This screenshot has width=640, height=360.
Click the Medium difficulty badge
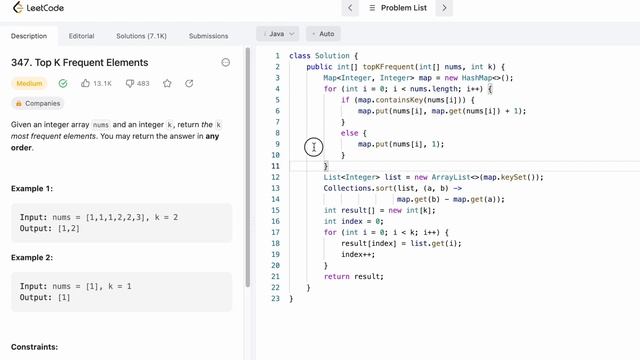point(29,83)
